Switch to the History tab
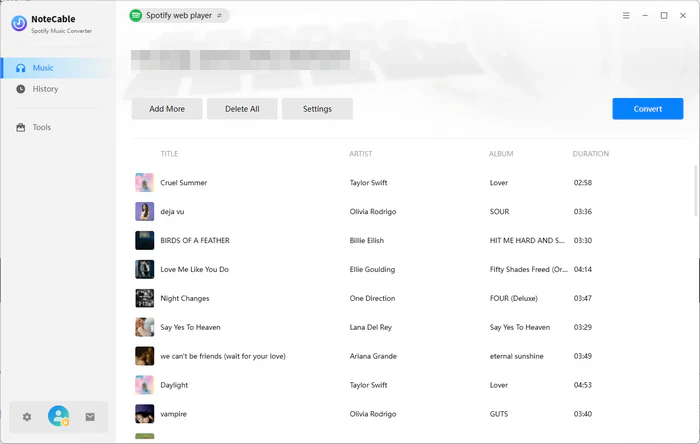700x444 pixels. point(45,89)
